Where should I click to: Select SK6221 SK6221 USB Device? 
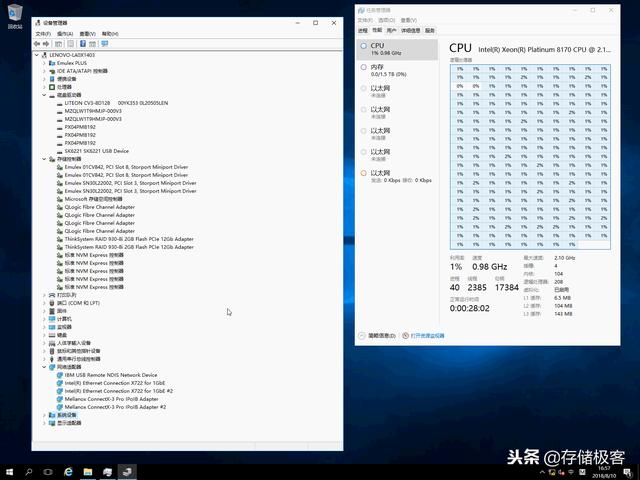pos(97,151)
